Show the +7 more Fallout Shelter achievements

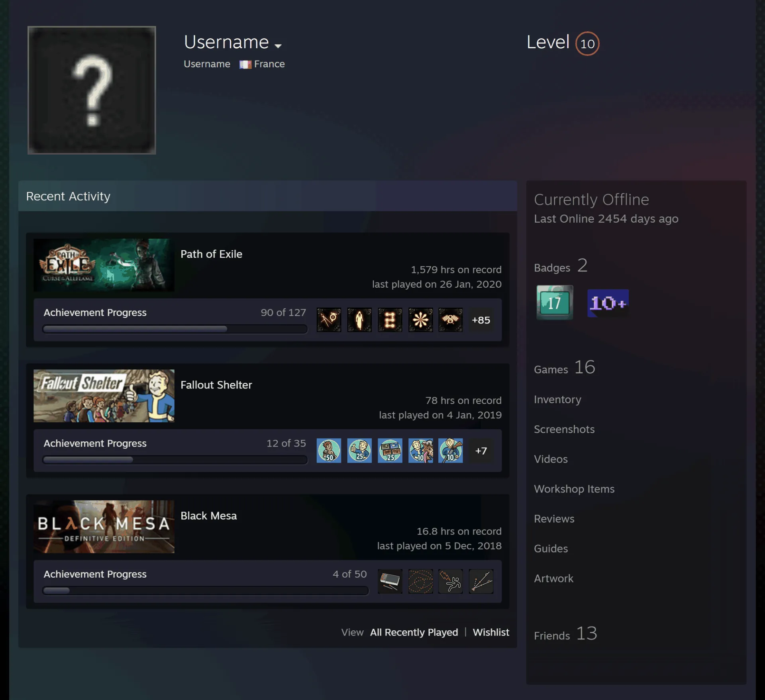(x=481, y=451)
